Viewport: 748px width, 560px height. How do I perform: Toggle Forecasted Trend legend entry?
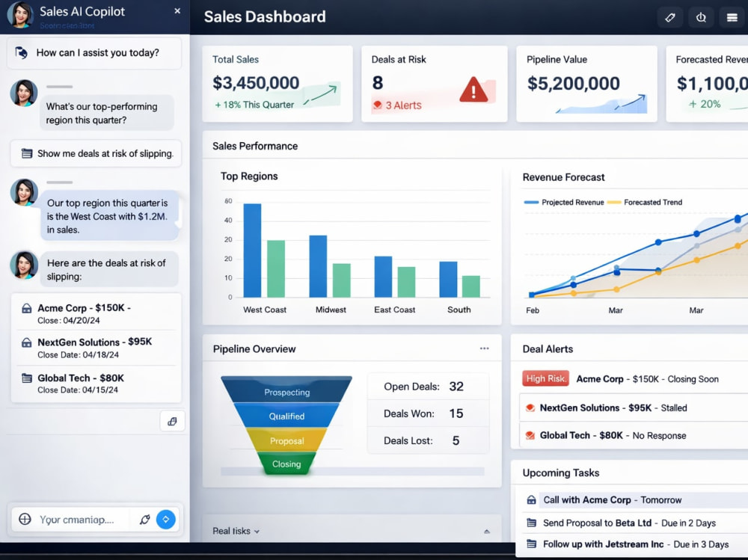point(645,203)
